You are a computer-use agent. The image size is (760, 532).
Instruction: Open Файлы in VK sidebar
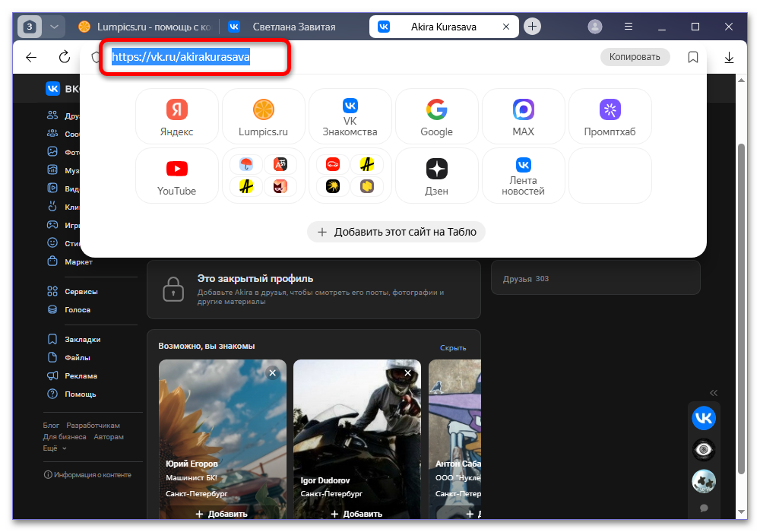tap(78, 357)
